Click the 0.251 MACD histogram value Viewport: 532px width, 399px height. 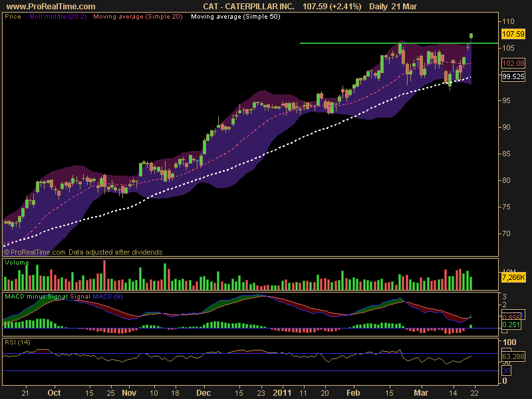(x=511, y=325)
